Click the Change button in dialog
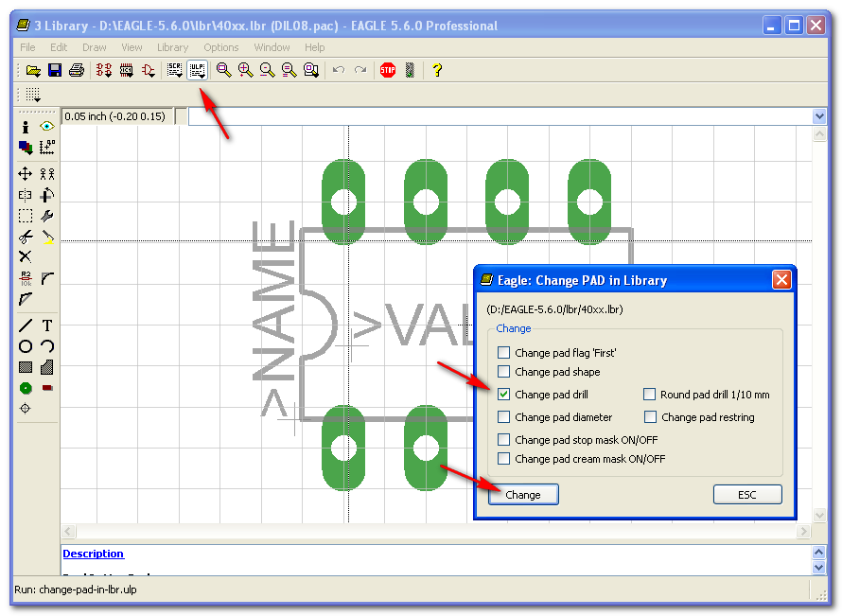Screen dimensions: 842x616 (523, 495)
